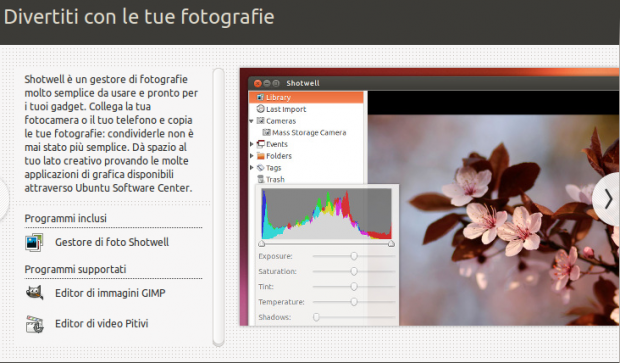Click the Library icon in sidebar
This screenshot has width=620, height=363.
(260, 97)
